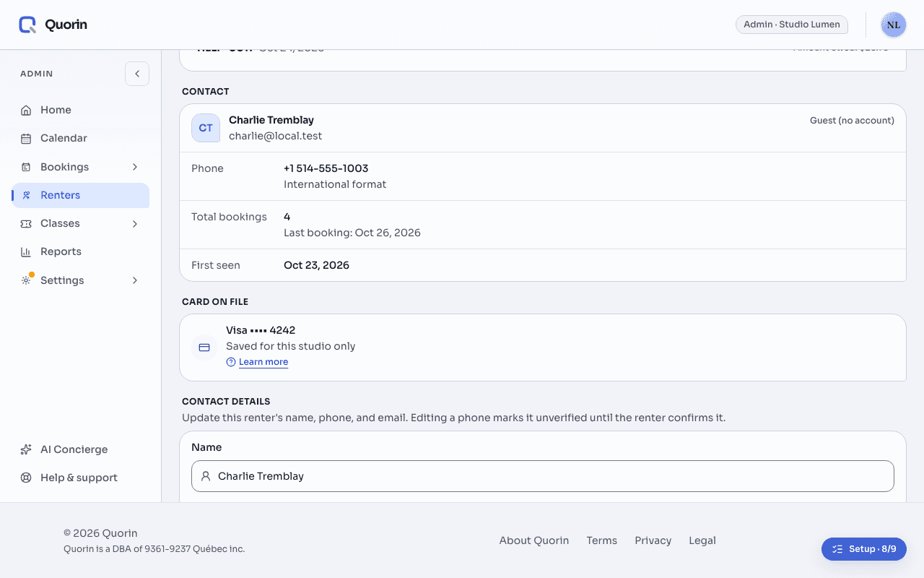Click the Last booking: Oct 26, 2026 text
The image size is (924, 578).
click(x=352, y=233)
